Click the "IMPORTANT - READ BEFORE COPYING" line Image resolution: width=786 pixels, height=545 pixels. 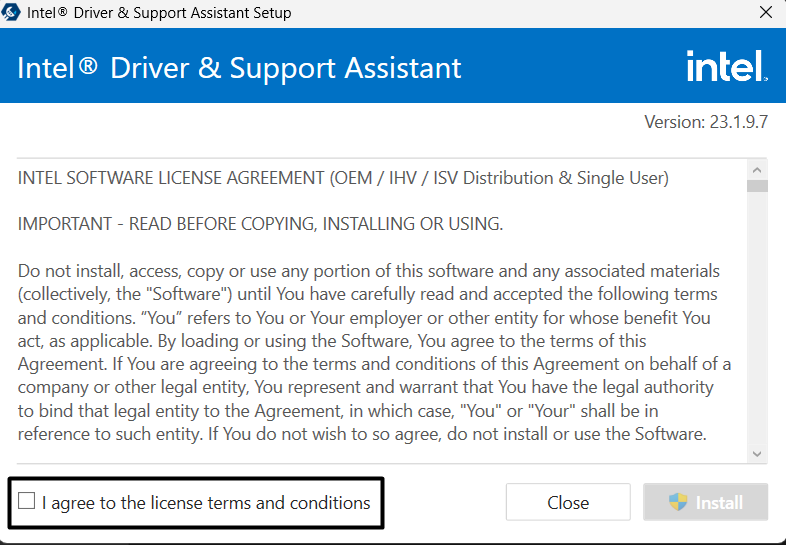260,224
